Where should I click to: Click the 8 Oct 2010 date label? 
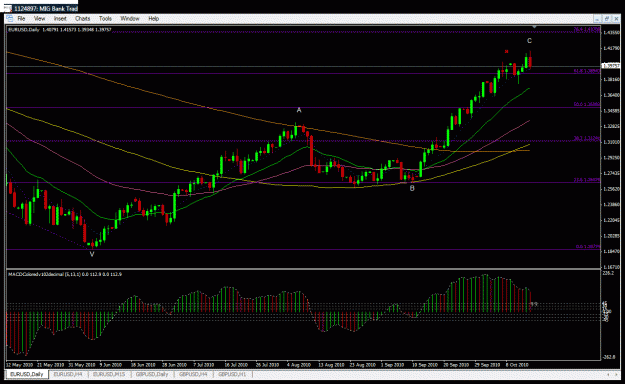(517, 365)
